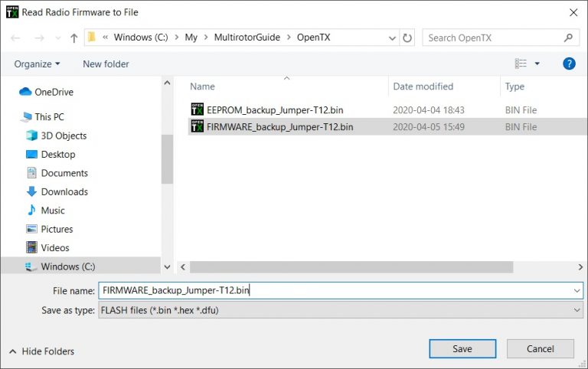Viewport: 588px width, 369px height.
Task: Select FIRMWARE_backup_Jumper-T12.bin in file list
Action: (279, 127)
